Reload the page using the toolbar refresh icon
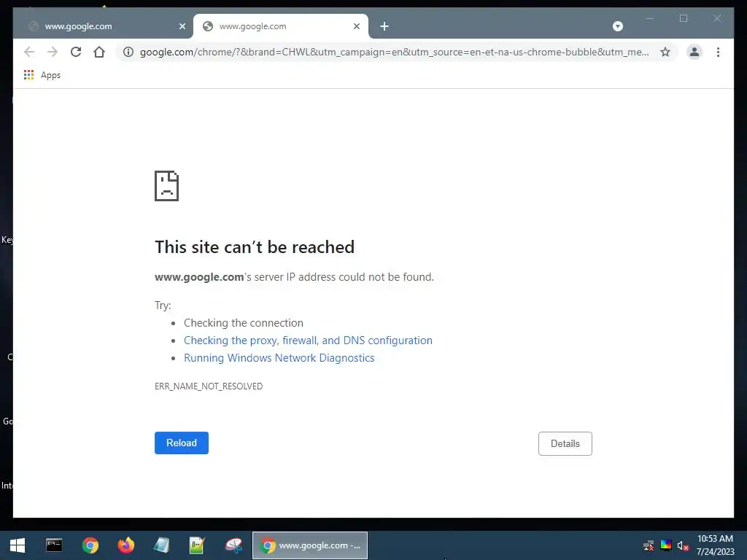747x560 pixels. (x=76, y=52)
